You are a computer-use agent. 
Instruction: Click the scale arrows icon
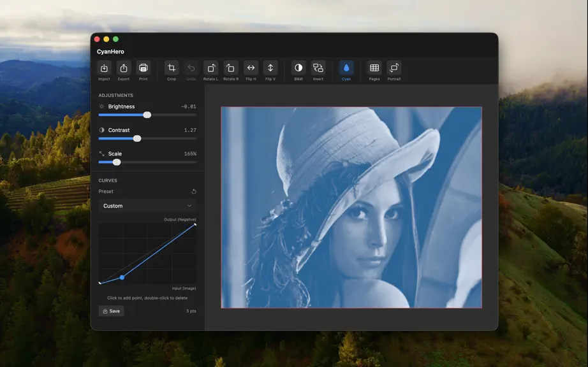[101, 154]
